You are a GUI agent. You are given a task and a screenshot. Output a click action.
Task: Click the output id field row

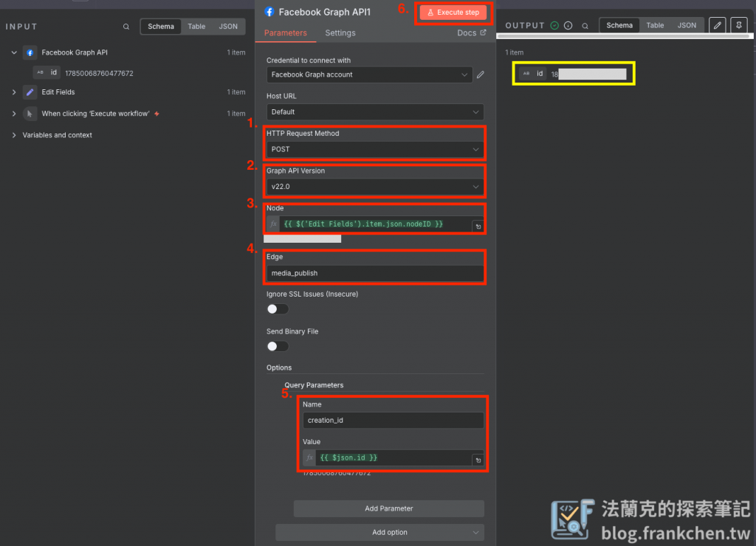click(573, 74)
